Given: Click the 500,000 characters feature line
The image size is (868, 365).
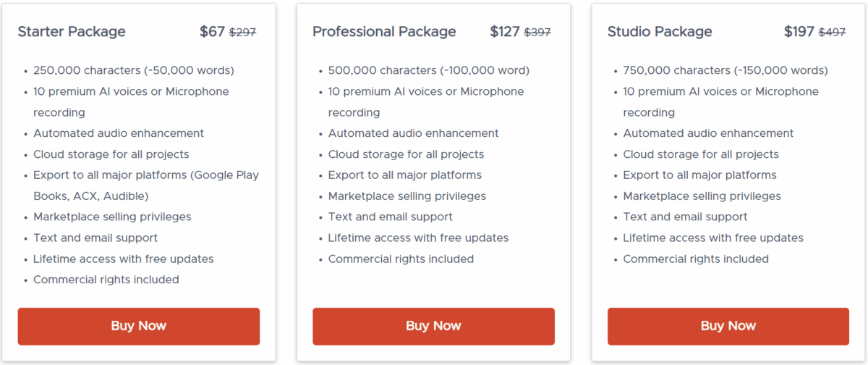Looking at the screenshot, I should 428,71.
